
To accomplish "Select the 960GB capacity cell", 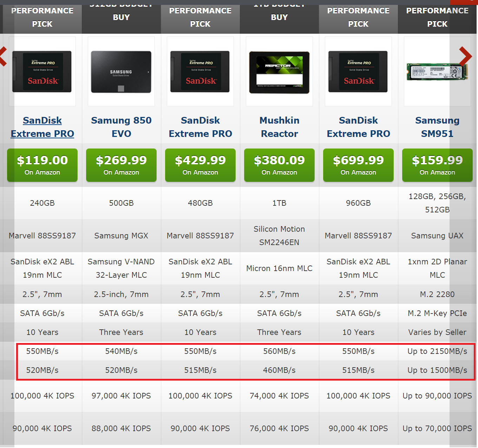I will pos(358,203).
